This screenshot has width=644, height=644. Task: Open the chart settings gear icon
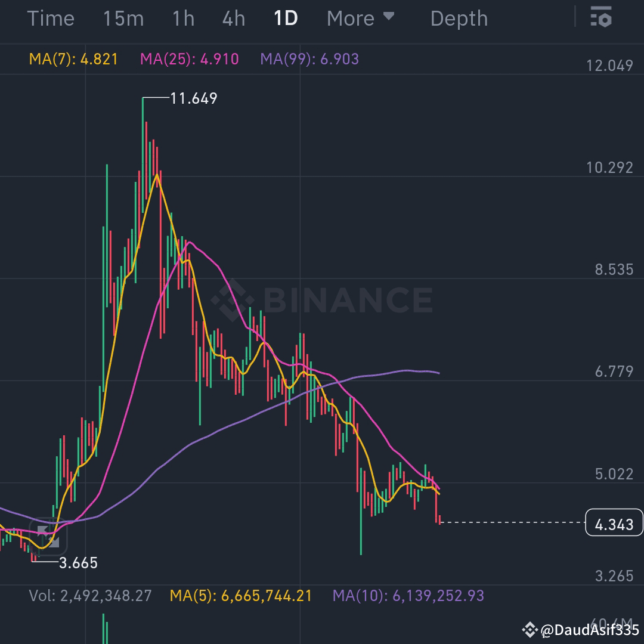tap(602, 18)
